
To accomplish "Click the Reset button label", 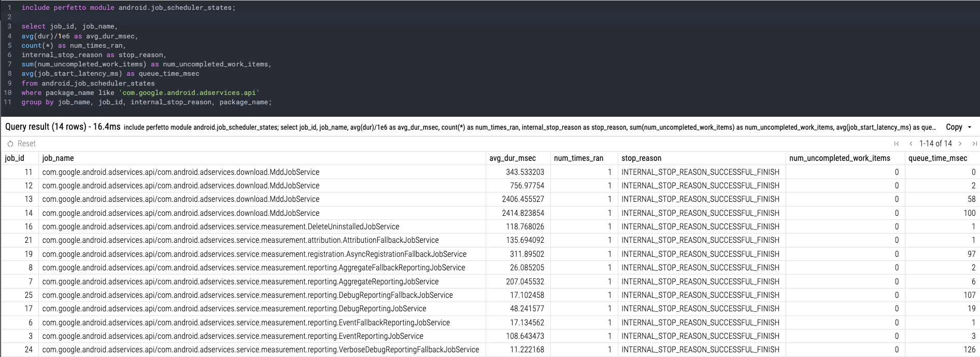I will 26,144.
